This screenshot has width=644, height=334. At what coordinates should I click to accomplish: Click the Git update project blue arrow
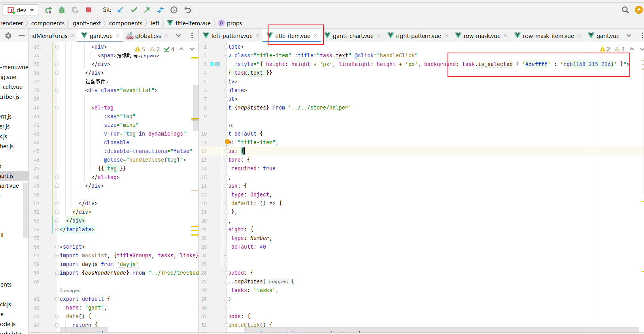pos(121,10)
